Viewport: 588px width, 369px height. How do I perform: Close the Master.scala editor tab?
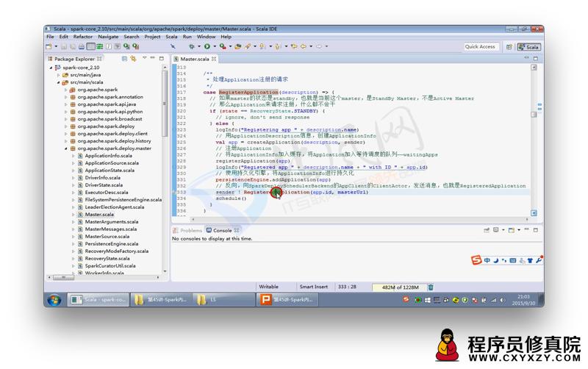click(214, 59)
